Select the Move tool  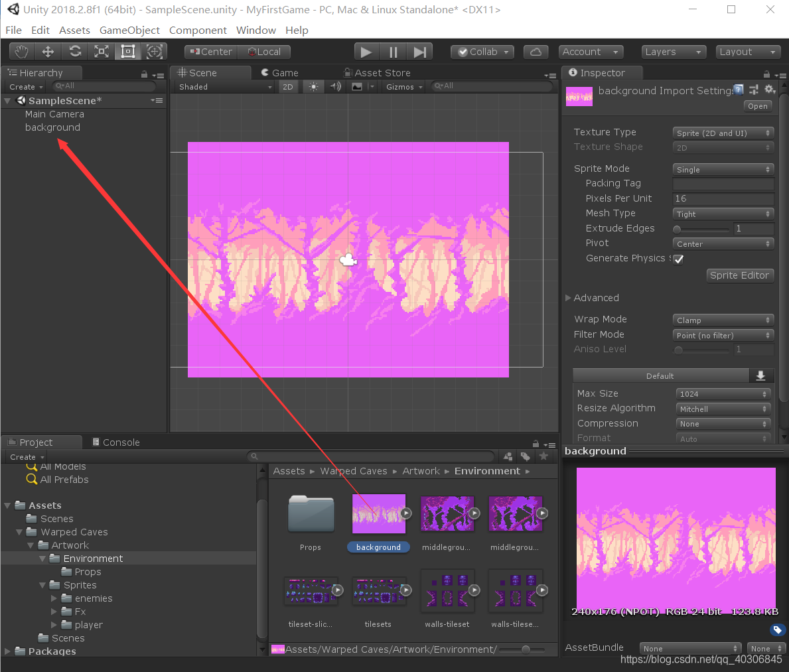(x=48, y=52)
